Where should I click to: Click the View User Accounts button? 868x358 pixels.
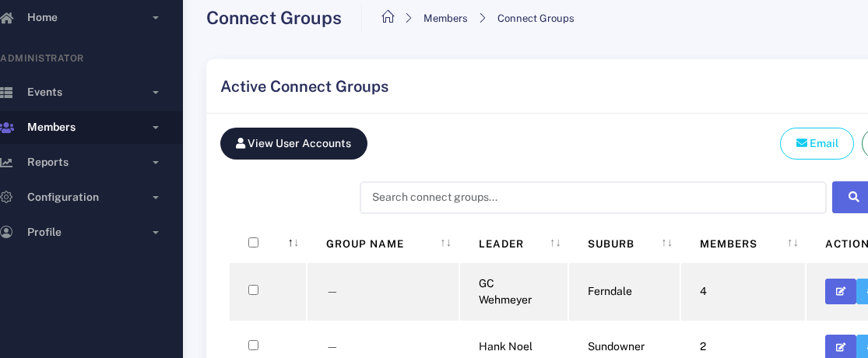(x=294, y=144)
